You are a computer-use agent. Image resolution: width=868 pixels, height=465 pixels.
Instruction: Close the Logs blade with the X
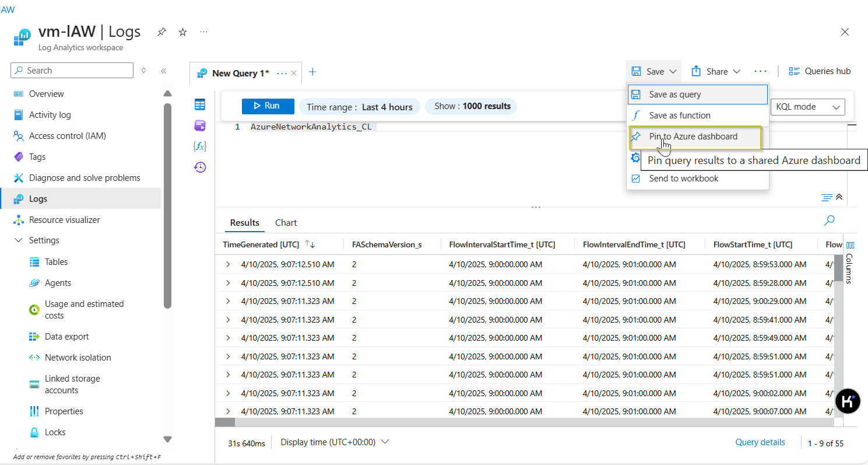[x=845, y=32]
